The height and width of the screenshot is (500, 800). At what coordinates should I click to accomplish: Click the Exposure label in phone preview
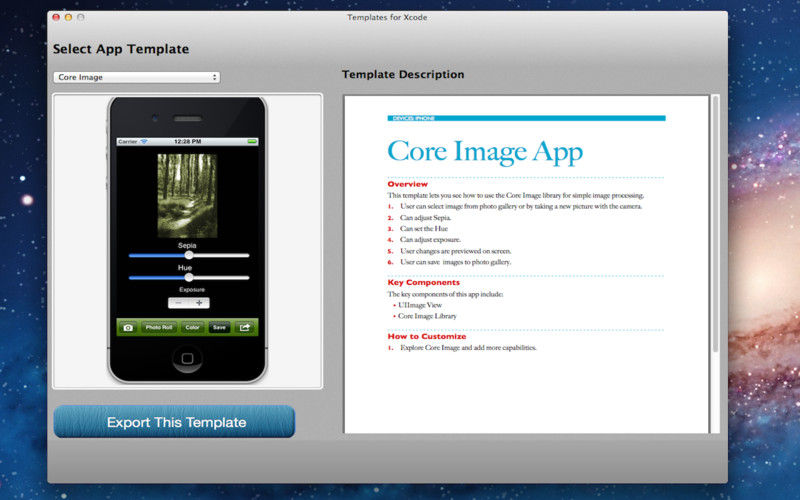pos(192,289)
